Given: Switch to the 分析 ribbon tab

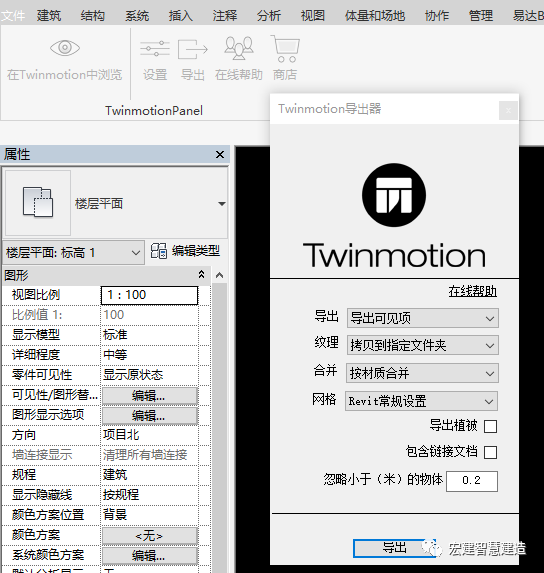Looking at the screenshot, I should click(269, 16).
